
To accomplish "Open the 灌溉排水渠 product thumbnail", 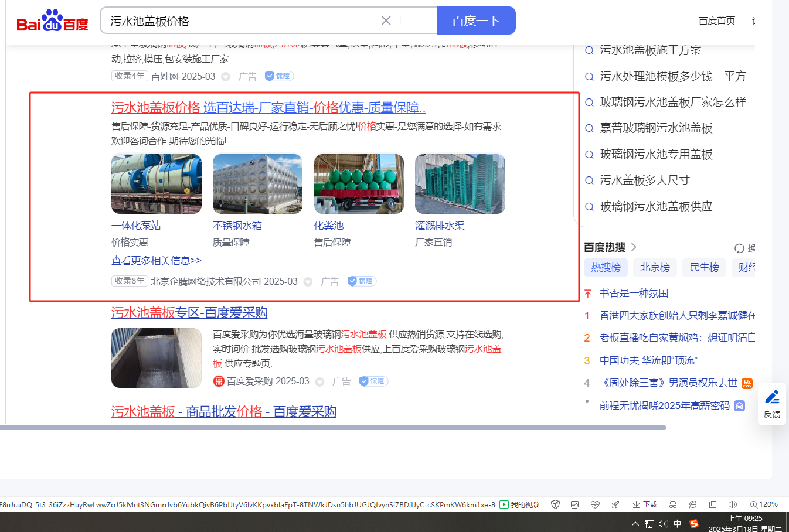I will pos(460,184).
